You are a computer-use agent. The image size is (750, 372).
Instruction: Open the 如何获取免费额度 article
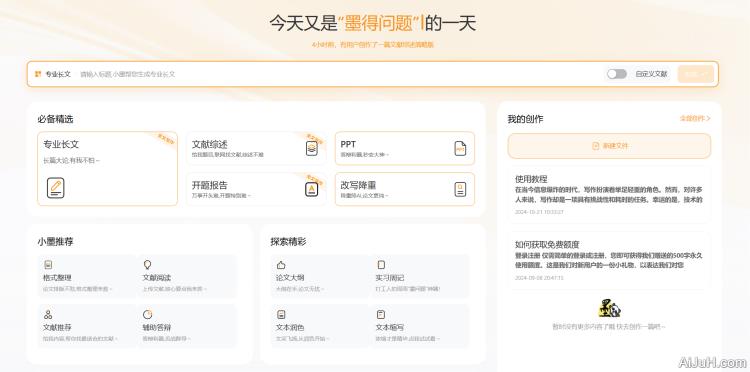[609, 261]
